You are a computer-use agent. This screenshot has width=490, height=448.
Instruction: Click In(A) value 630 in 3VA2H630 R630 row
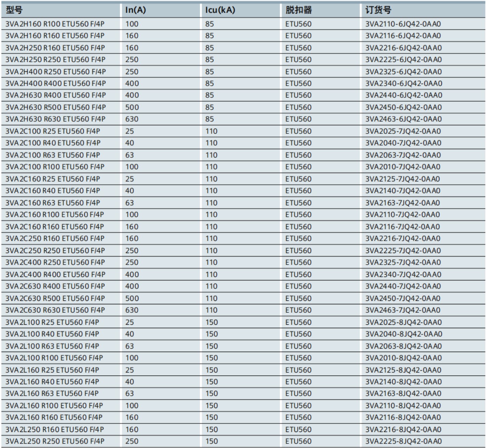point(132,119)
